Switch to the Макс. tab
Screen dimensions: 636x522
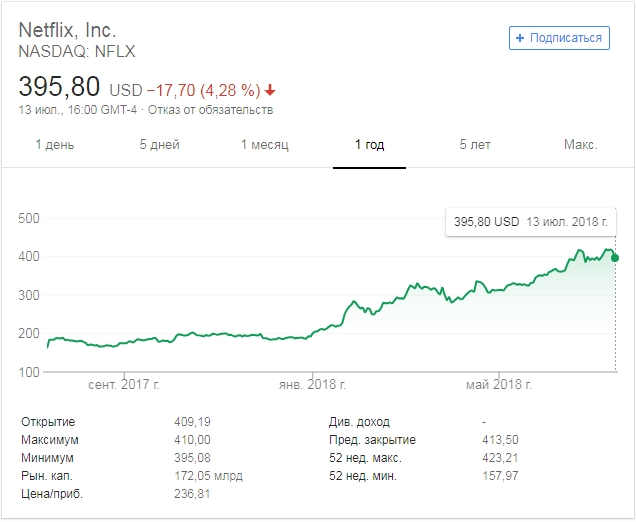580,145
